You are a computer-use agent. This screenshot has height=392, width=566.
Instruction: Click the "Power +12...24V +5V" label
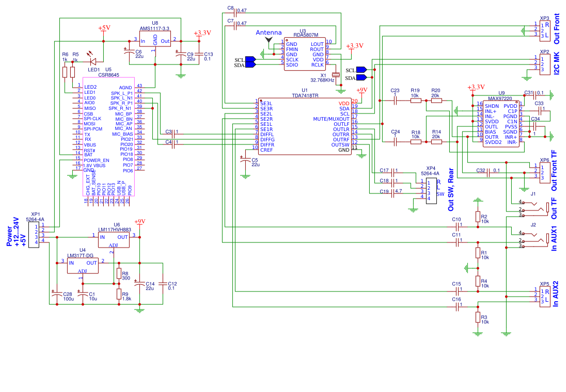[x=16, y=232]
